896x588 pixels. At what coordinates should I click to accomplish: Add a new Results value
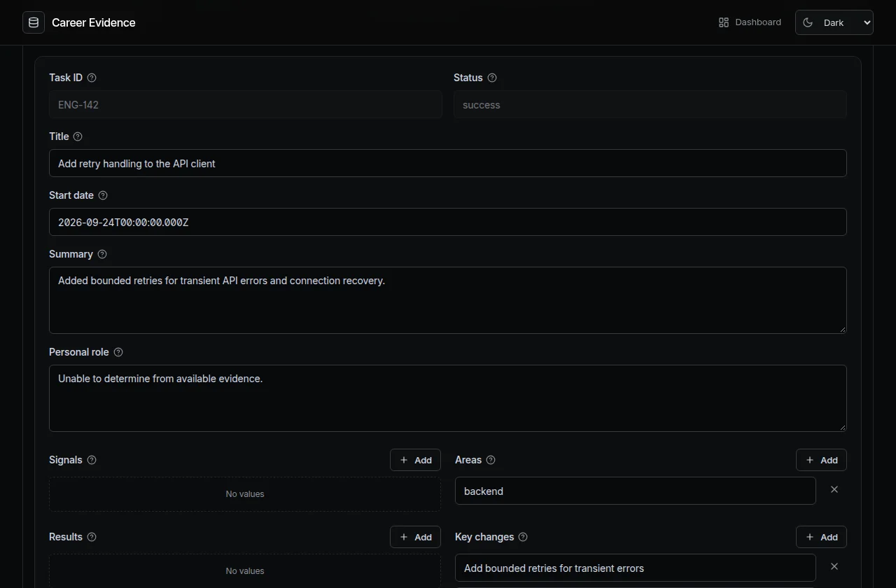[x=415, y=537]
